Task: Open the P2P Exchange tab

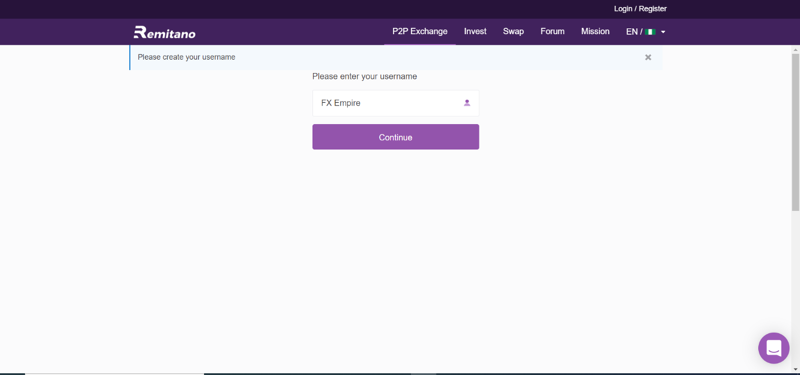Action: pos(420,32)
